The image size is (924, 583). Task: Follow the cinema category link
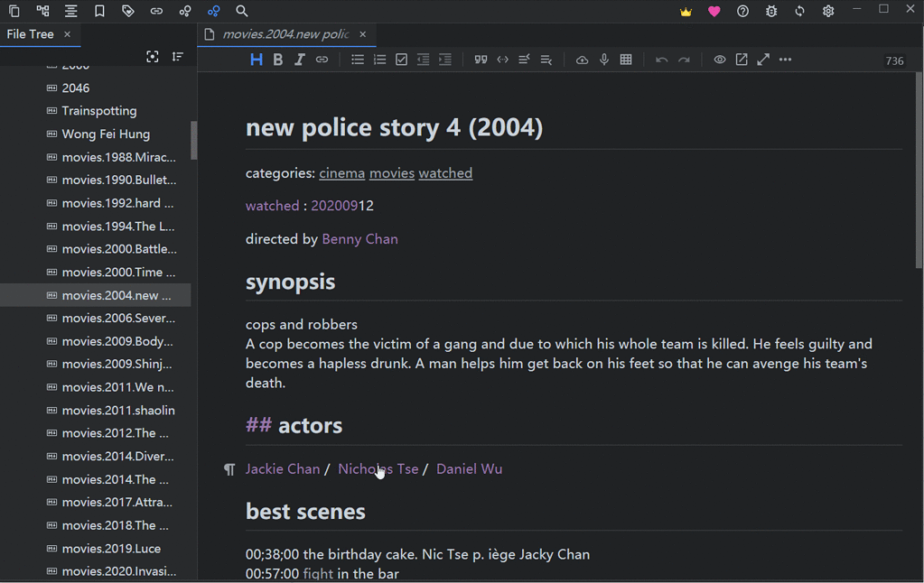tap(341, 172)
